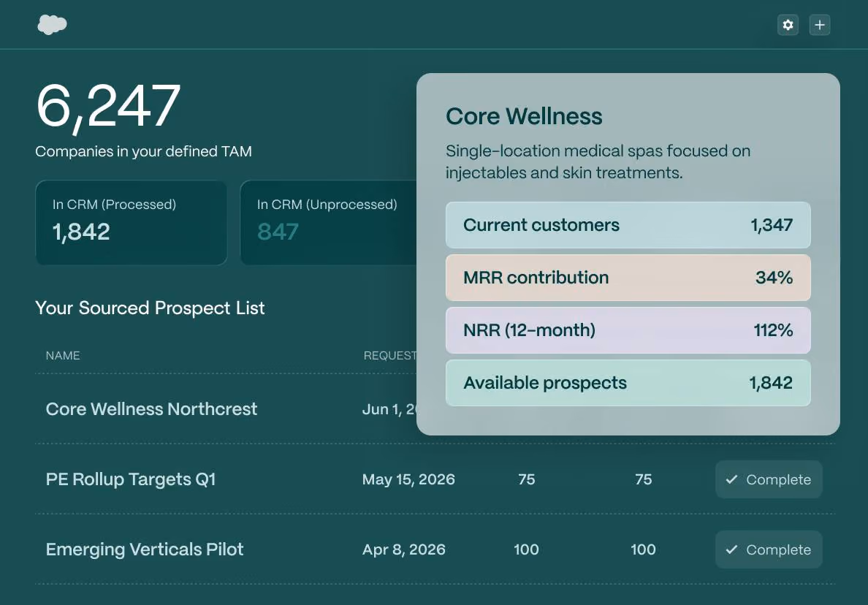868x605 pixels.
Task: Click the MRR contribution row
Action: (x=628, y=278)
